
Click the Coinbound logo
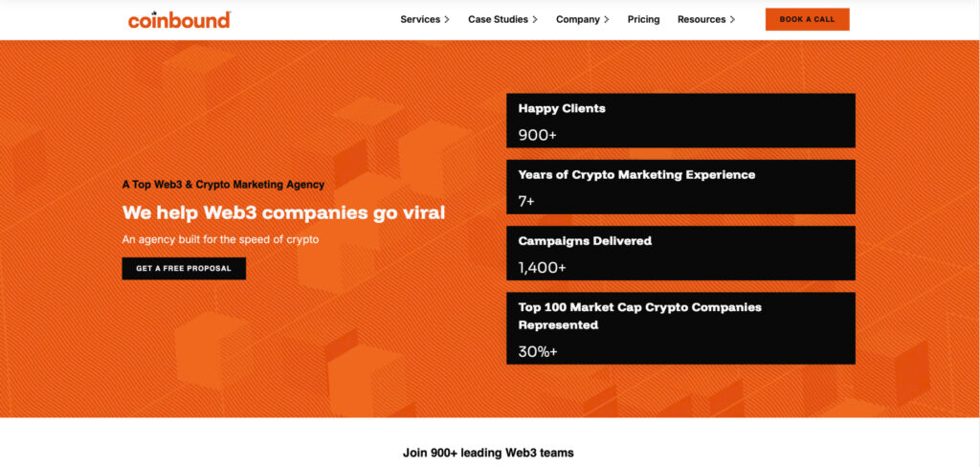coord(179,19)
